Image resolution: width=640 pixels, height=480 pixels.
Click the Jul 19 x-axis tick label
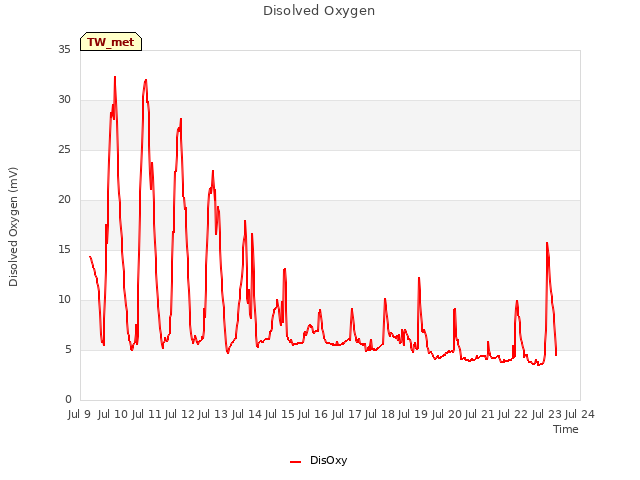[413, 414]
